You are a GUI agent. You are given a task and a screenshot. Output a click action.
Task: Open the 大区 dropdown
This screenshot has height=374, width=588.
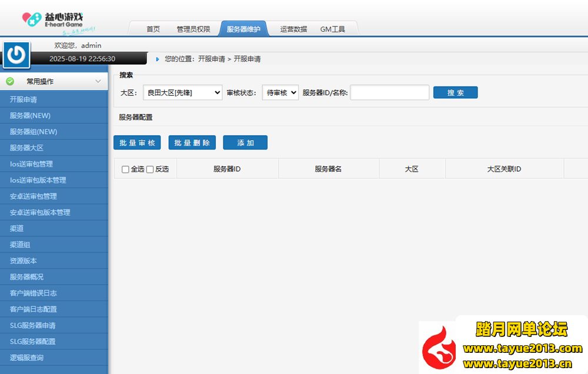(x=182, y=93)
